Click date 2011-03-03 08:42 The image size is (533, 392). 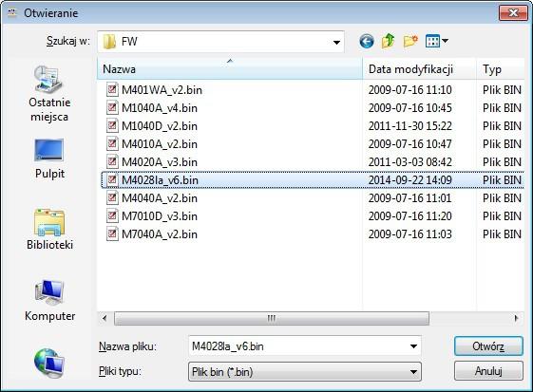pyautogui.click(x=410, y=162)
